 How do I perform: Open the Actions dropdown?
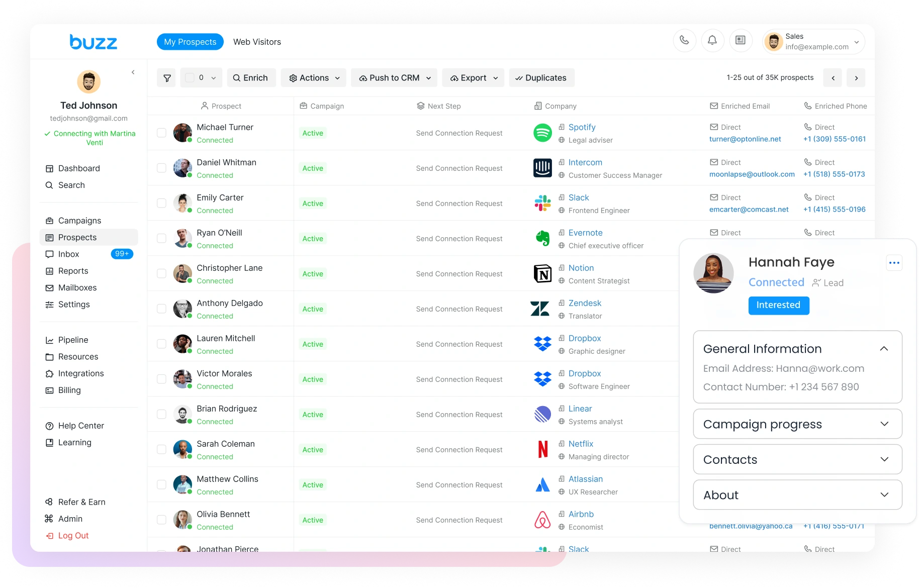click(314, 78)
